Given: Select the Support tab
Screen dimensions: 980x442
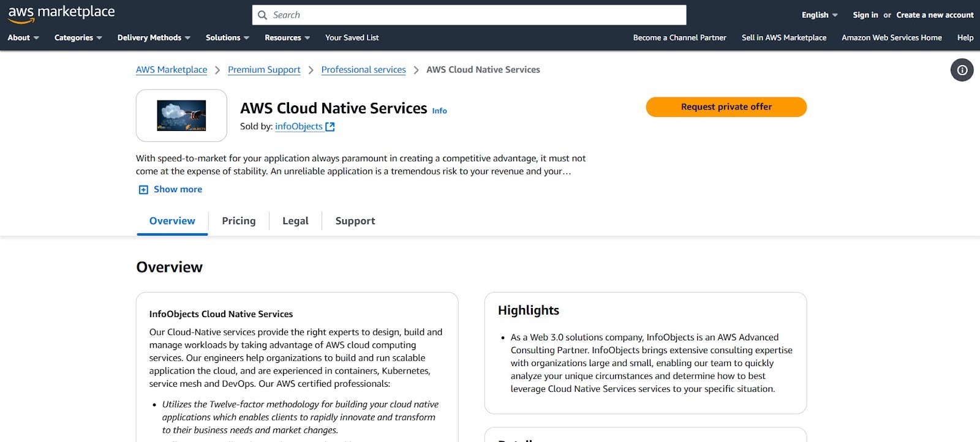Looking at the screenshot, I should [x=355, y=221].
